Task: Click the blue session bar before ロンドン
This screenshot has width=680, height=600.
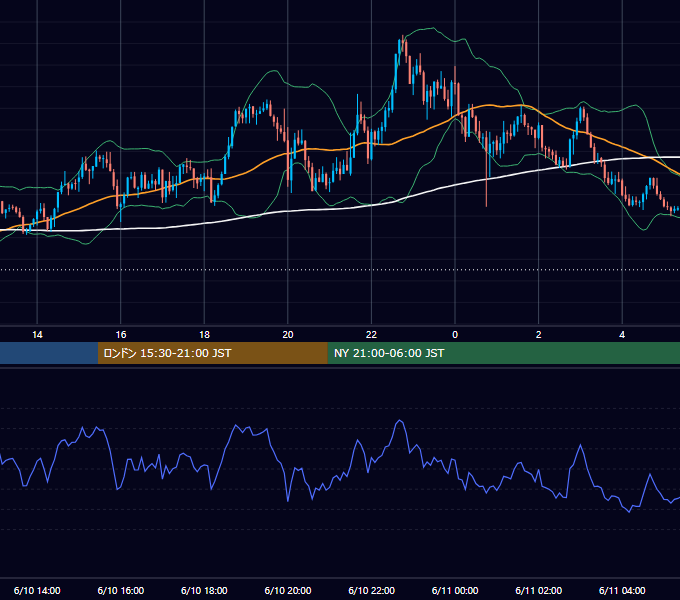Action: pos(49,353)
